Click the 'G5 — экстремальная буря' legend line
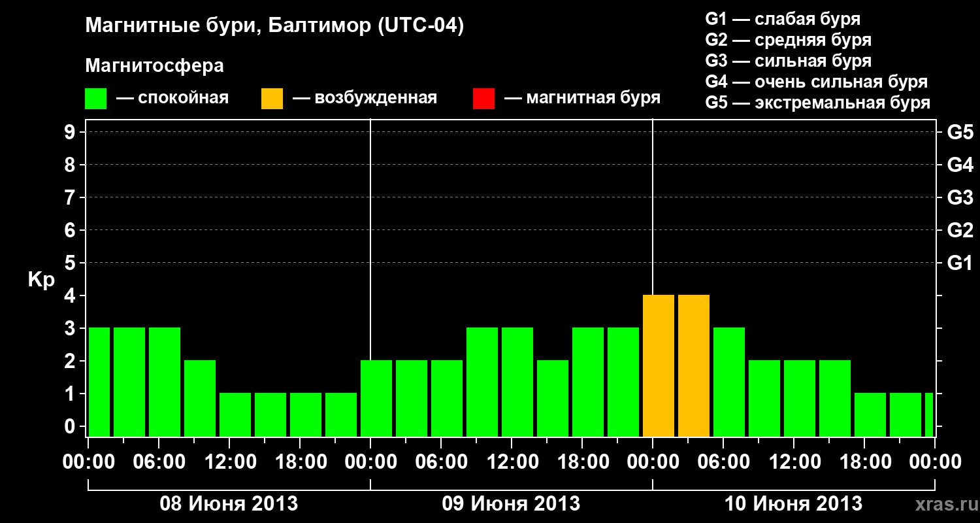Image resolution: width=980 pixels, height=523 pixels. click(x=817, y=103)
